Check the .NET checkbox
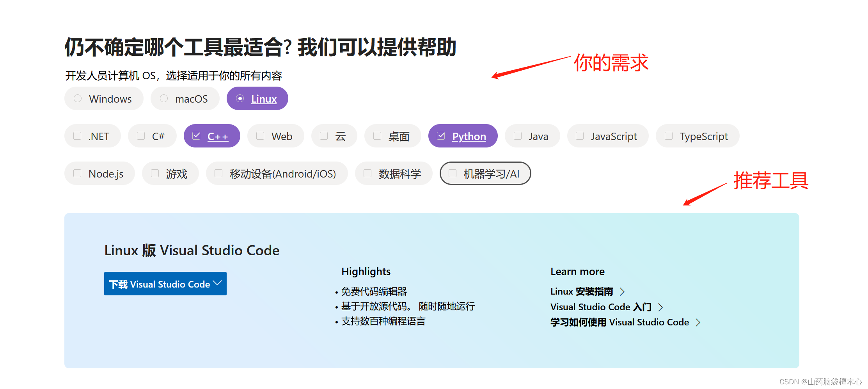The width and height of the screenshot is (868, 389). [x=92, y=136]
